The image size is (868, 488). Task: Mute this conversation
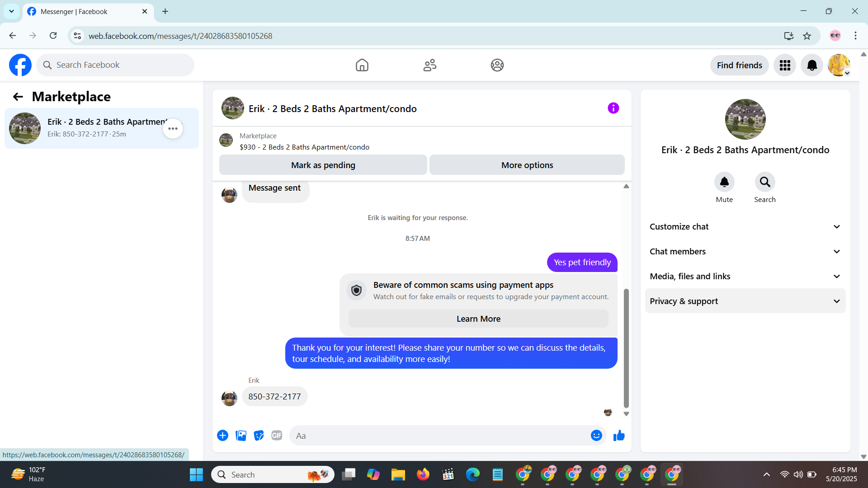tap(724, 182)
